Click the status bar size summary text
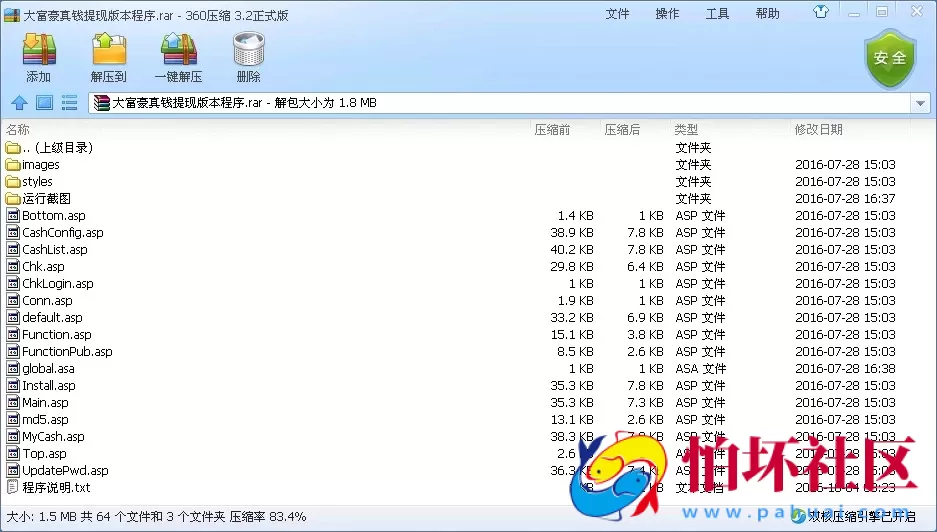This screenshot has width=937, height=532. click(157, 516)
